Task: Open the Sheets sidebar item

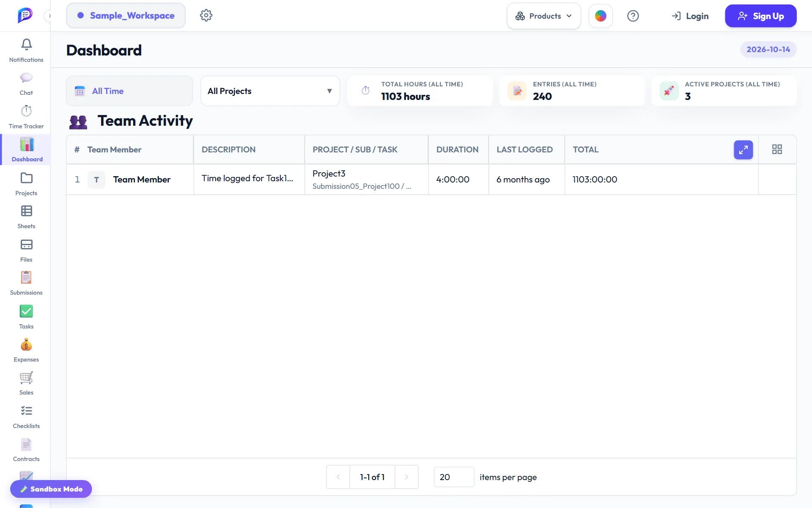Action: [26, 217]
